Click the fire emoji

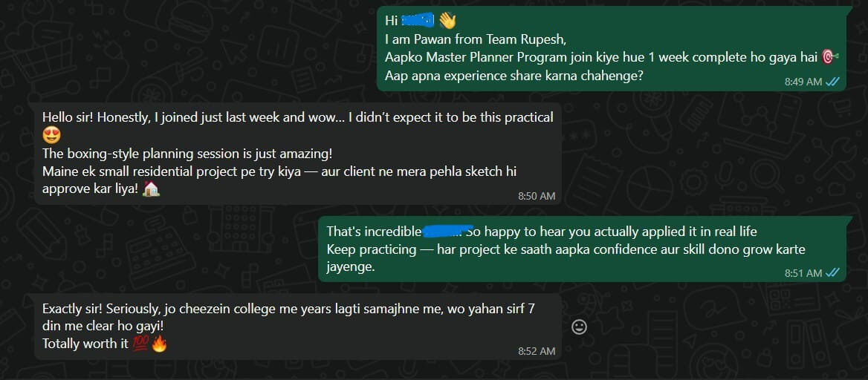coord(158,344)
